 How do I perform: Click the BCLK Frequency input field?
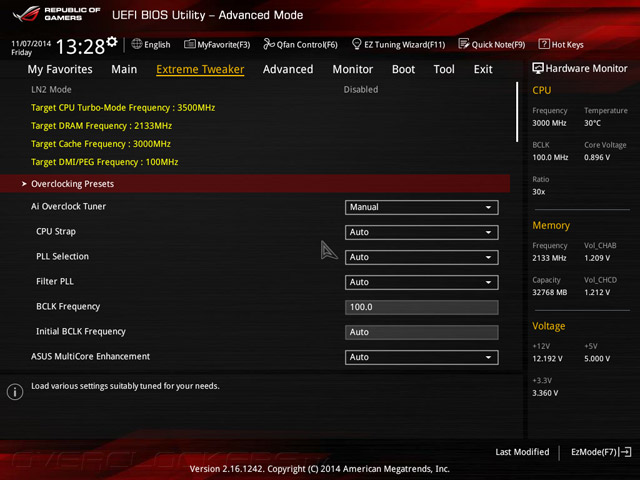[422, 307]
